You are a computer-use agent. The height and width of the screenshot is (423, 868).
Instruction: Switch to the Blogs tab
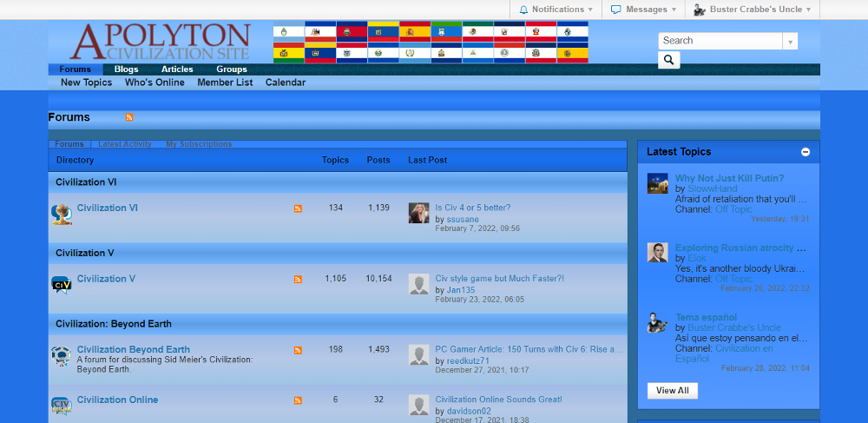click(126, 69)
